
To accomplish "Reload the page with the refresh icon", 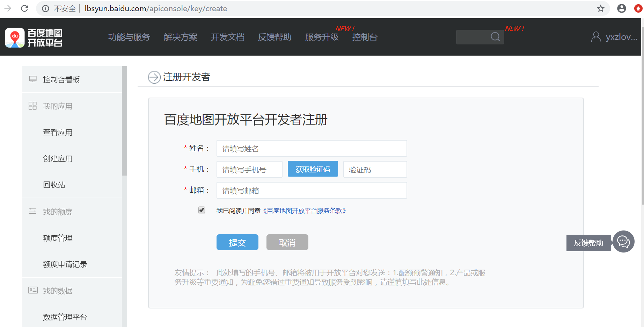I will tap(24, 8).
